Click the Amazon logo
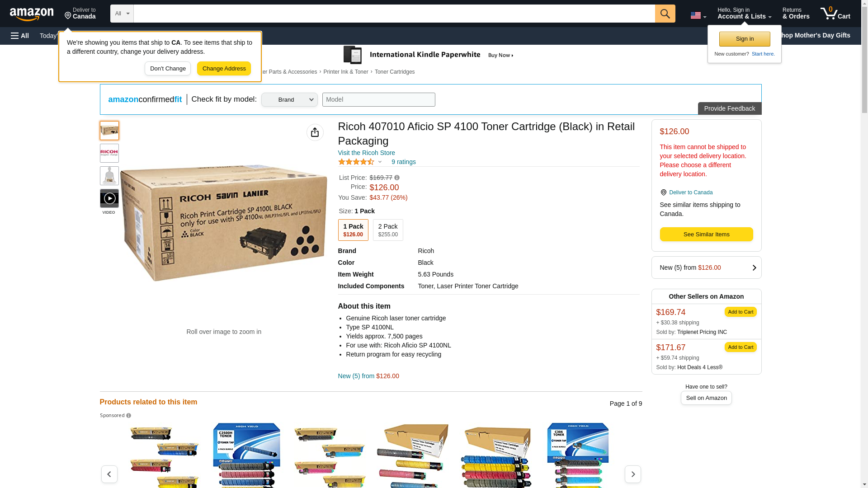 pos(32,14)
